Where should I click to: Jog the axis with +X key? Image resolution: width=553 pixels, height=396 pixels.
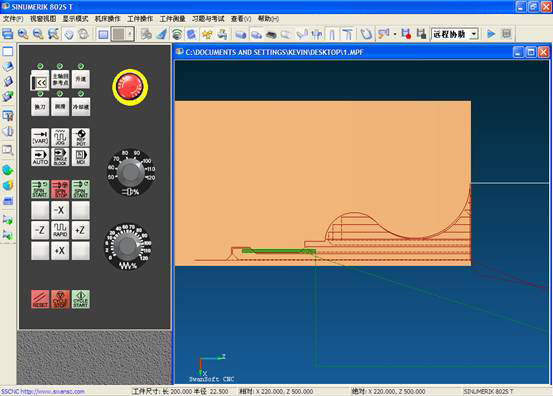point(60,251)
